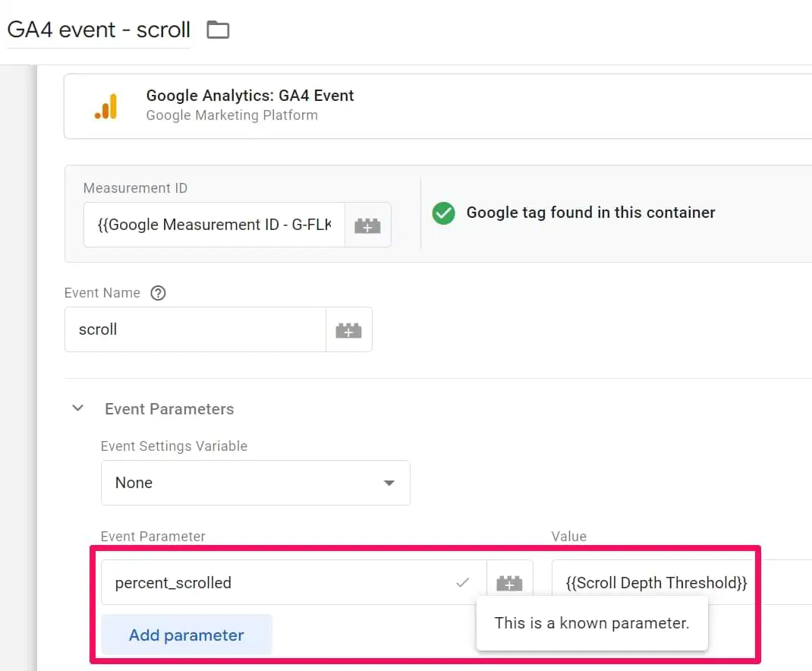
Task: Click the Event Name field containing 'scroll'
Action: click(195, 330)
